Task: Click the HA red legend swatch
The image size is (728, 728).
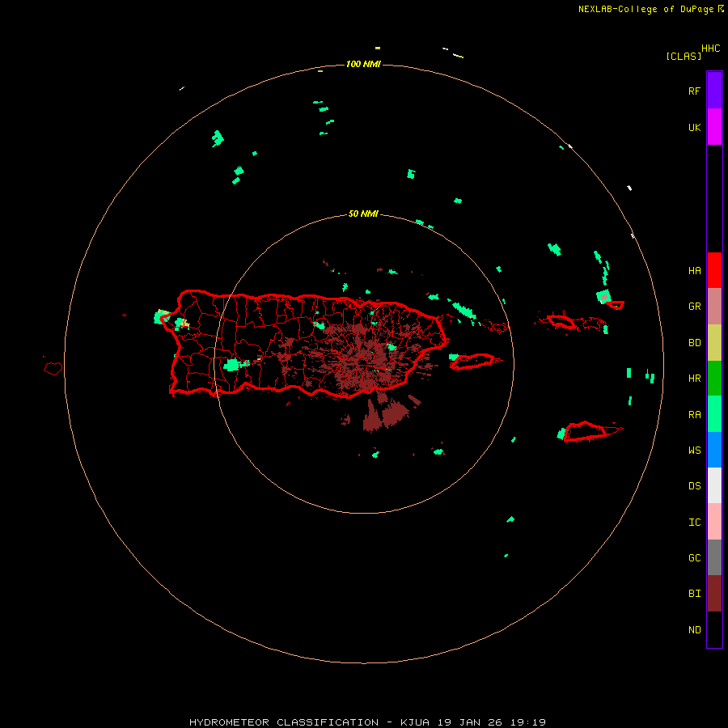Action: 714,270
